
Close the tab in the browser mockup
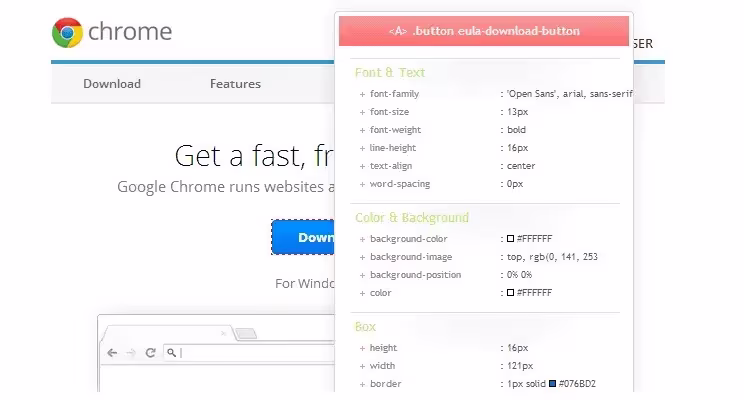(222, 333)
